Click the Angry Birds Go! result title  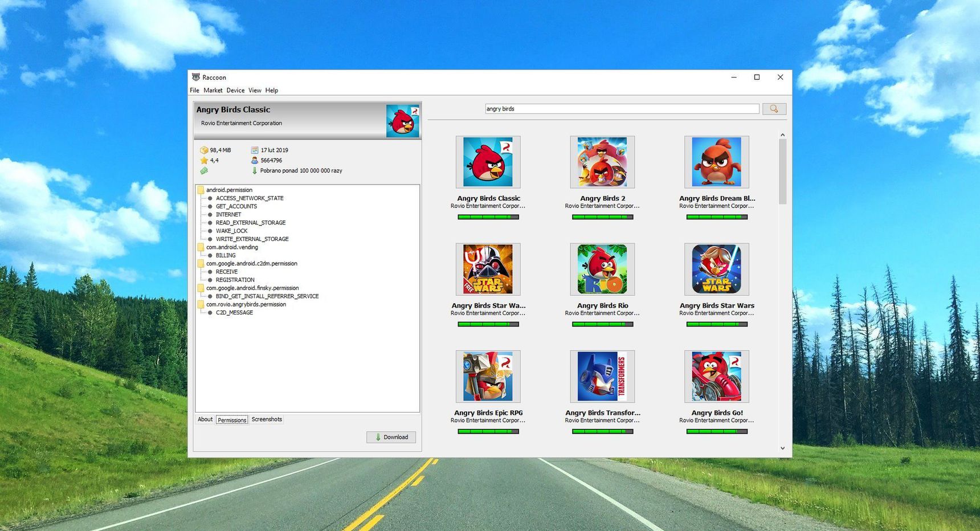click(x=717, y=412)
